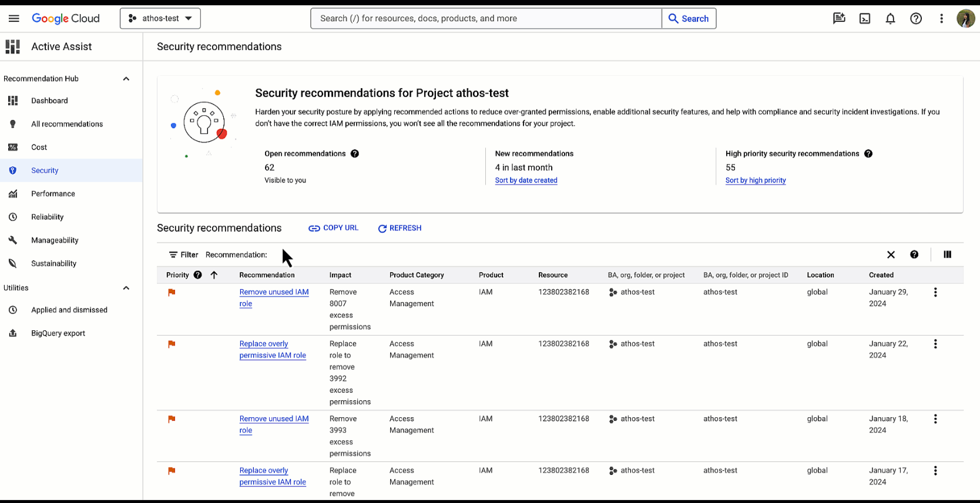Image resolution: width=980 pixels, height=503 pixels.
Task: Open the help question mark menu
Action: coord(915,19)
